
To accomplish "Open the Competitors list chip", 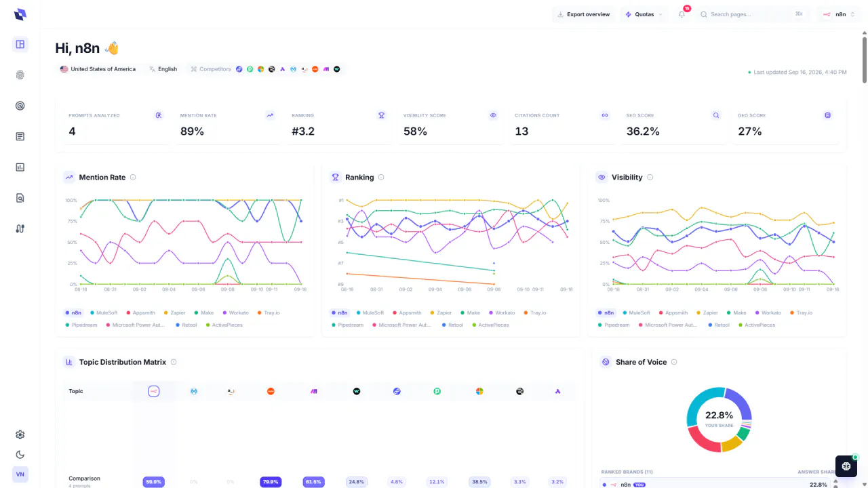I will 266,69.
